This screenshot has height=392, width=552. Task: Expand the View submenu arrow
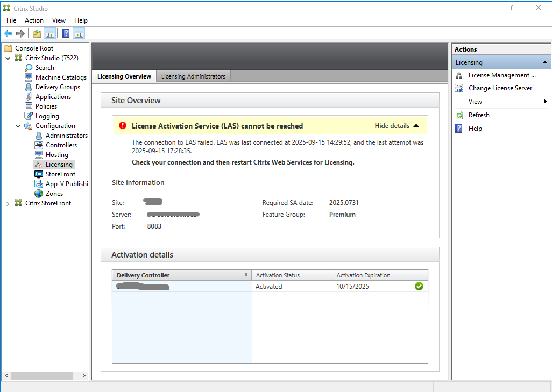544,102
